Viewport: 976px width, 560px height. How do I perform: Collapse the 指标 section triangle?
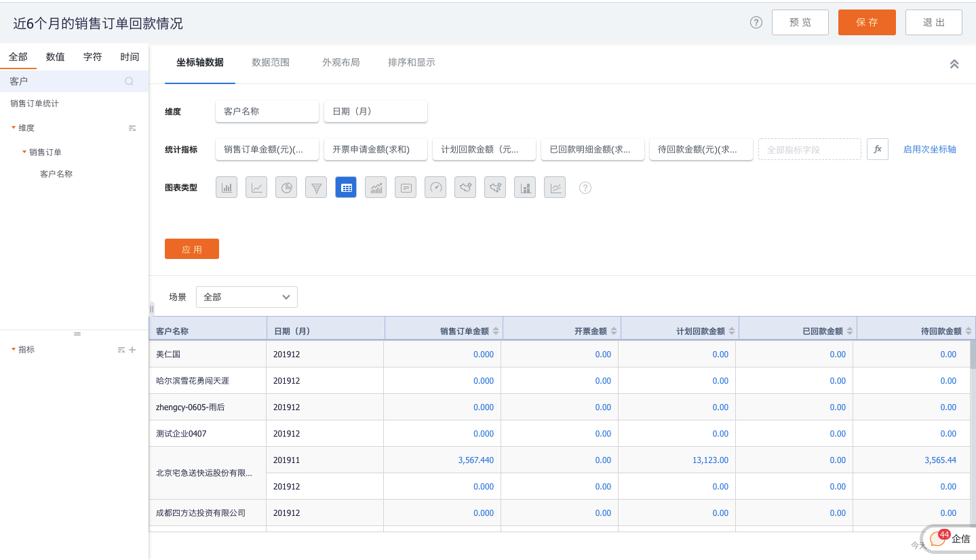pos(14,349)
